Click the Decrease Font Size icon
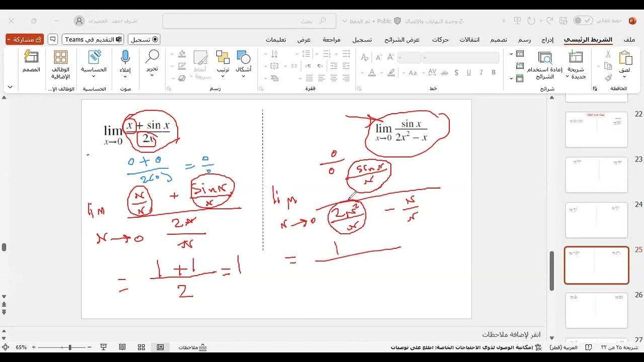644x362 pixels. point(378,58)
